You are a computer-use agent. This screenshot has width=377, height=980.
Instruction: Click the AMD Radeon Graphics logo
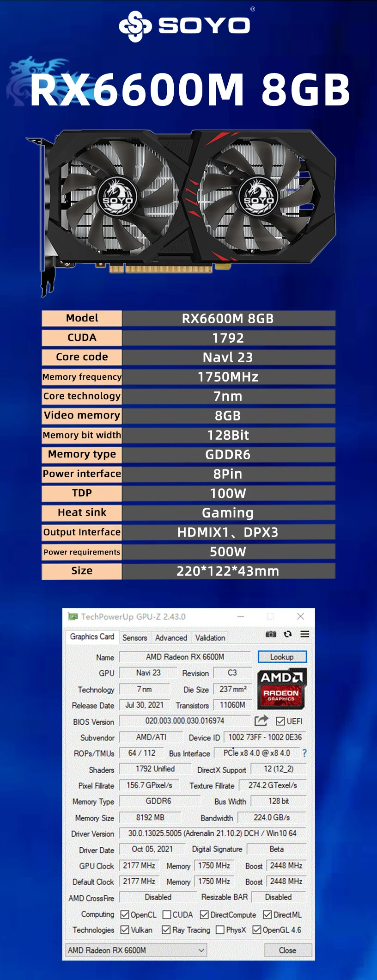coord(281,690)
